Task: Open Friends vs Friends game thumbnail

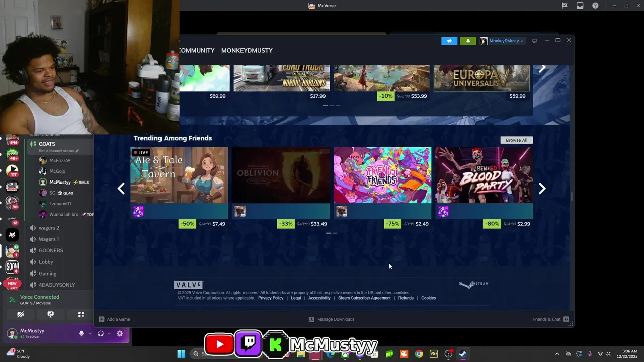Action: coord(382,175)
